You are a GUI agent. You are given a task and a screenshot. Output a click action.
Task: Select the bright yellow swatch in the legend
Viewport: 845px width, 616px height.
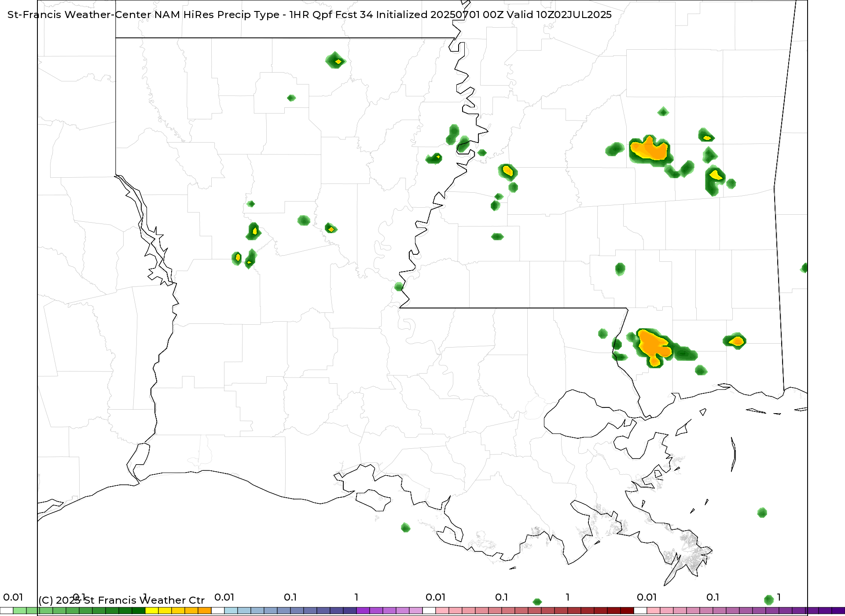click(x=152, y=611)
